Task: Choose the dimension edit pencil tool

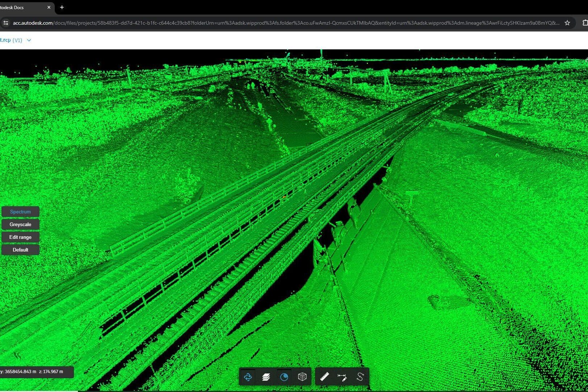Action: [342, 377]
